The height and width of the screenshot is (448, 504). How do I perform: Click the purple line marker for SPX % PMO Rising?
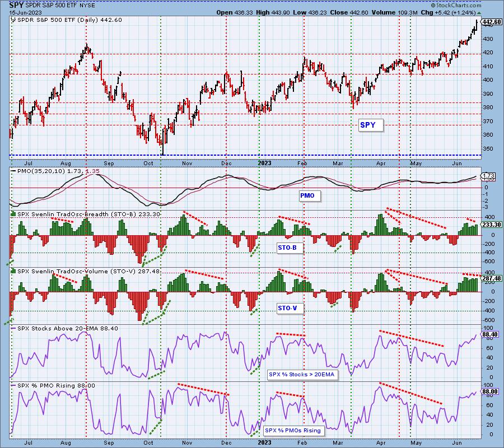(x=13, y=385)
